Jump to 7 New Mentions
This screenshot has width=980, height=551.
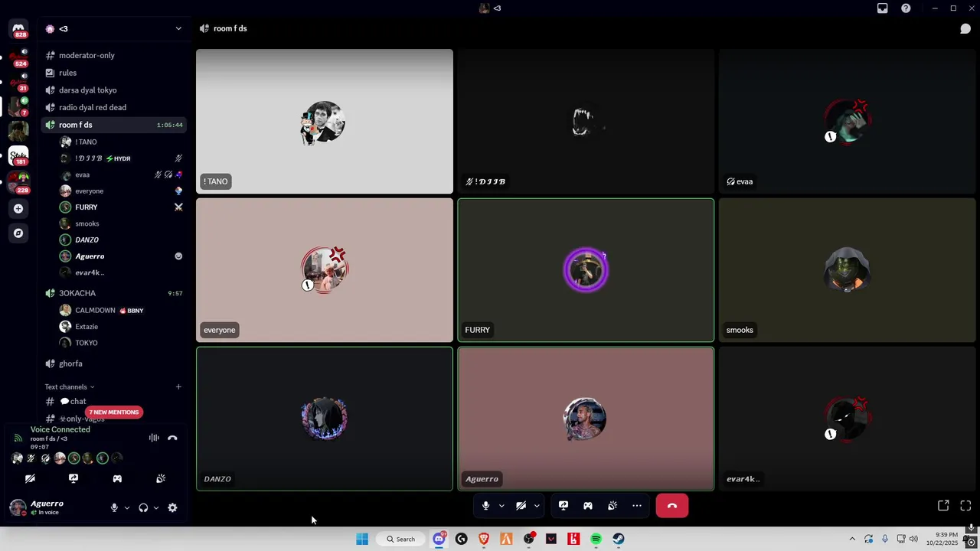click(x=113, y=412)
